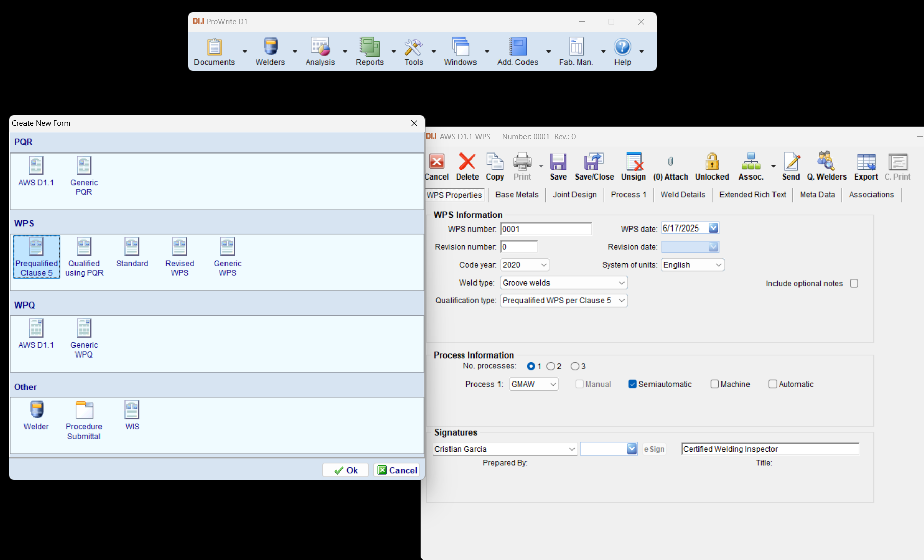Select Generic WPS form icon

pyautogui.click(x=228, y=257)
